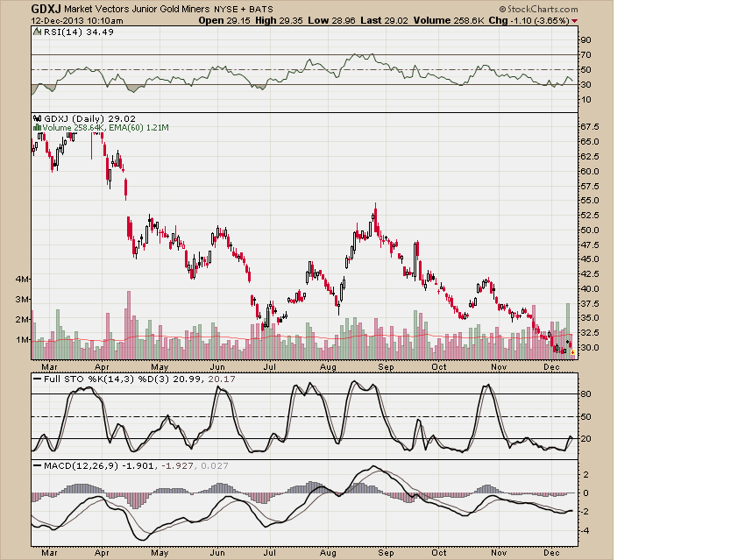Click the 20.17 stochastic %D value

(x=222, y=379)
